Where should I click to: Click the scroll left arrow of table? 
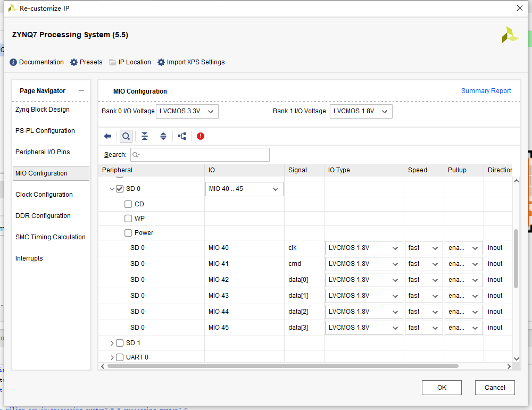pyautogui.click(x=103, y=366)
